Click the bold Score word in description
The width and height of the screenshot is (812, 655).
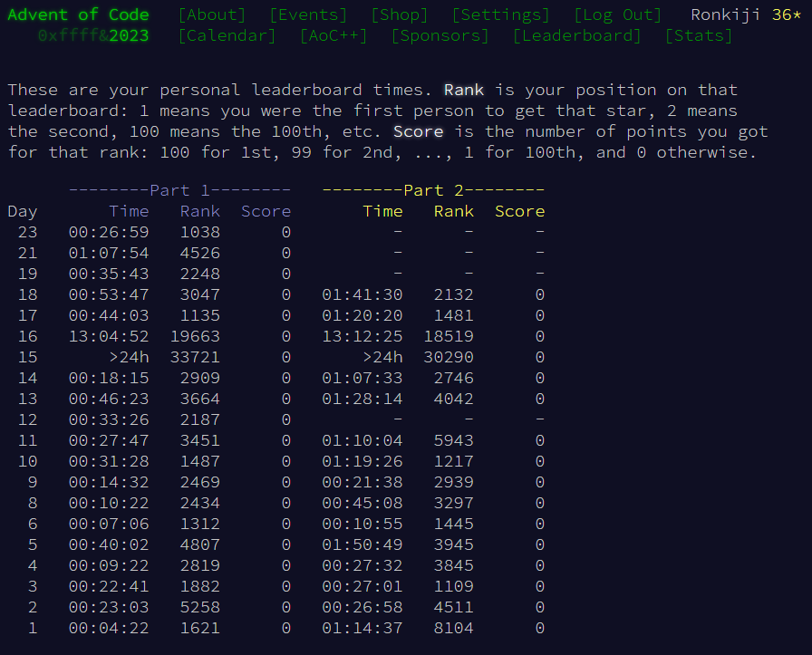[418, 131]
